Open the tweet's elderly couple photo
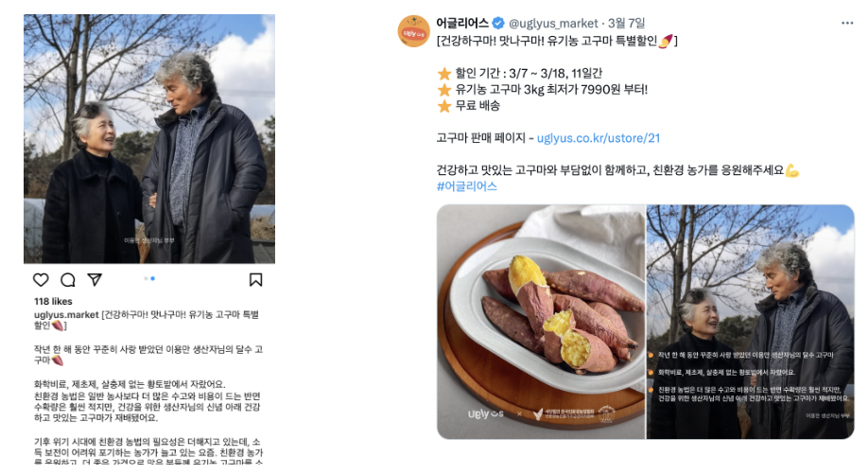868x475 pixels. (x=751, y=322)
